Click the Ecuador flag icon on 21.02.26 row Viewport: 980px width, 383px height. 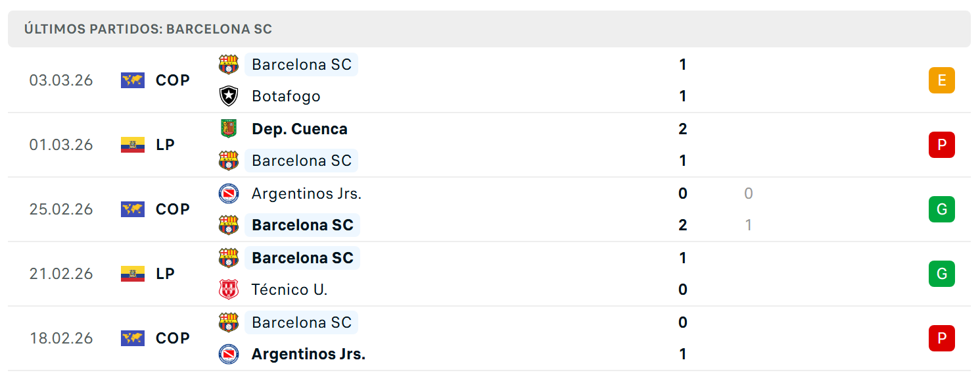[x=133, y=274]
